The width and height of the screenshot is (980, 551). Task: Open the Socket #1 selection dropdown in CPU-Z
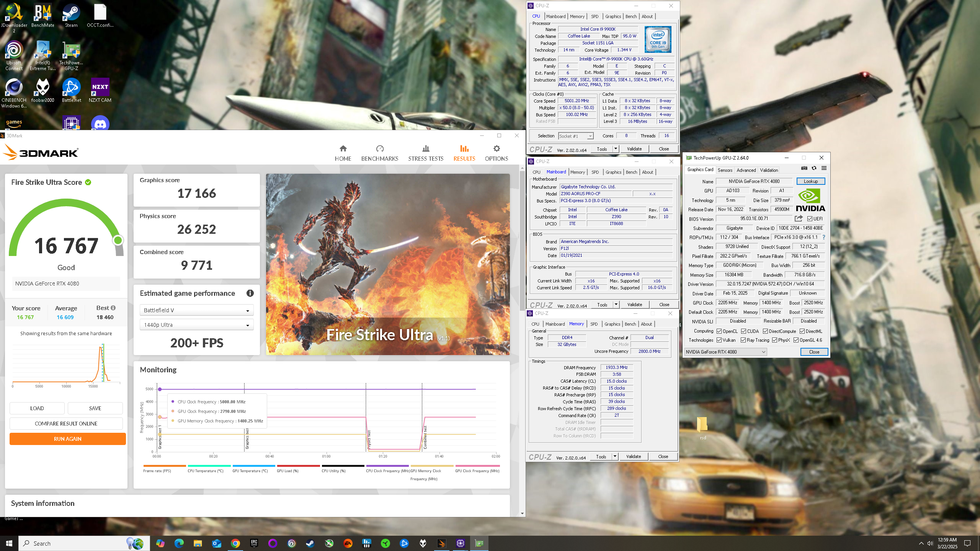(576, 136)
